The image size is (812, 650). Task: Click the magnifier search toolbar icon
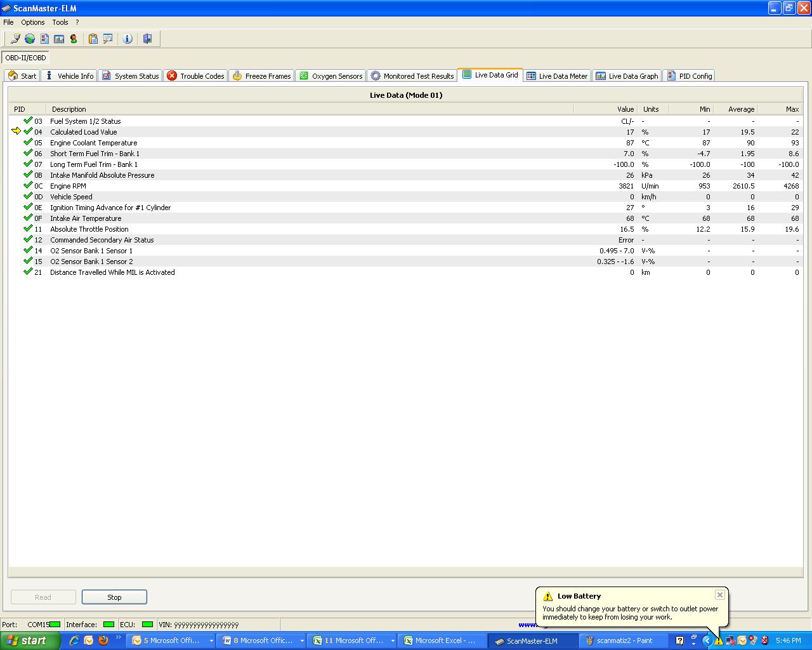pyautogui.click(x=108, y=39)
